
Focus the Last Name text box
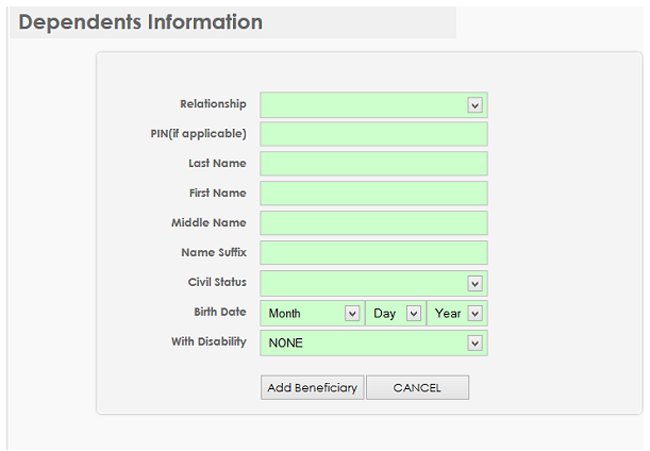(x=373, y=164)
